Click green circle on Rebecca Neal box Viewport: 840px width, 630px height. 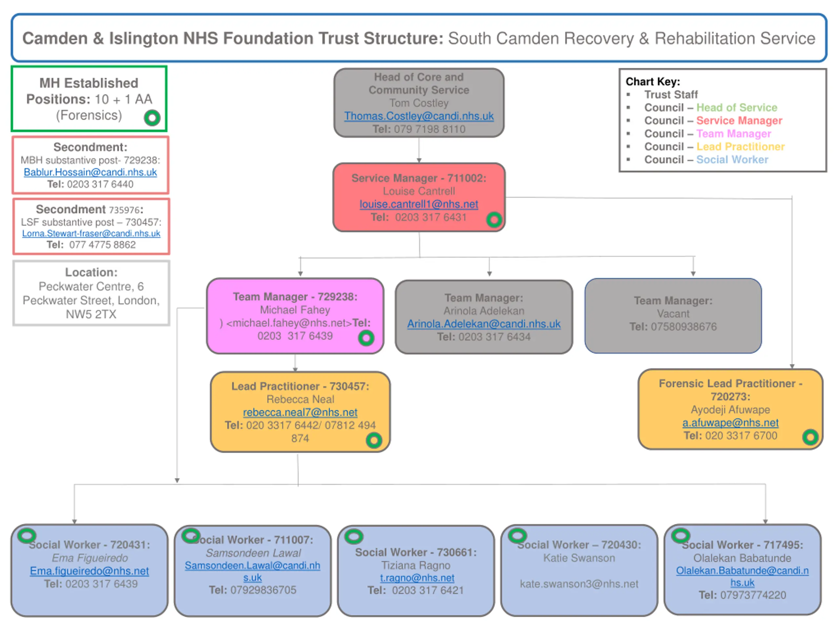pyautogui.click(x=374, y=440)
